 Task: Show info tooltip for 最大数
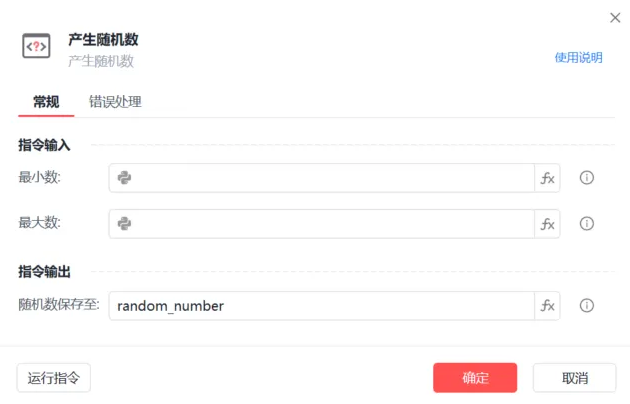pyautogui.click(x=587, y=224)
